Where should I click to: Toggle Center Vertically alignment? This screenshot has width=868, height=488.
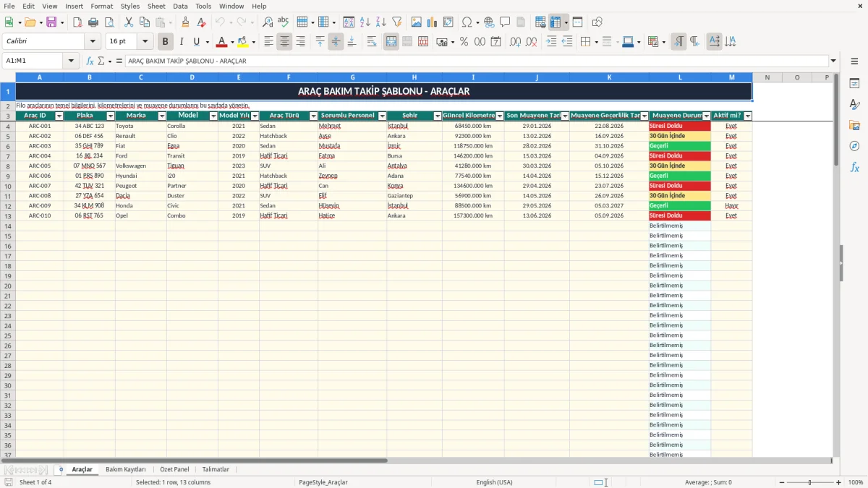pyautogui.click(x=336, y=42)
